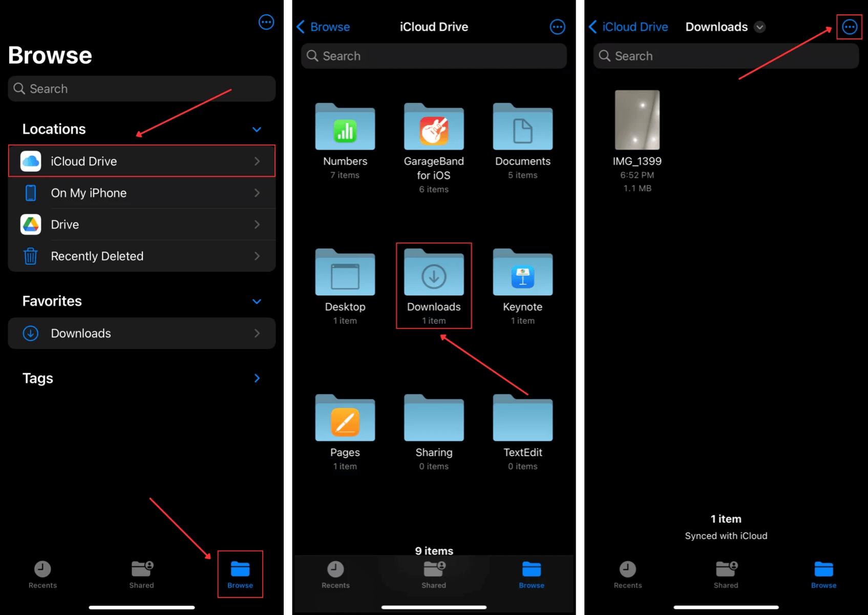The width and height of the screenshot is (868, 615).
Task: Tap the more options icon on the Downloads screen
Action: click(x=849, y=27)
